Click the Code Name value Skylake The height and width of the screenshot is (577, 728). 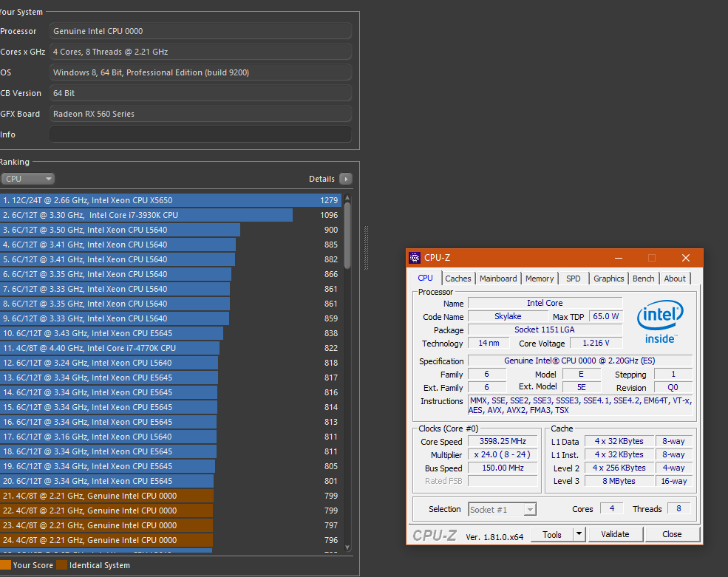coord(508,316)
